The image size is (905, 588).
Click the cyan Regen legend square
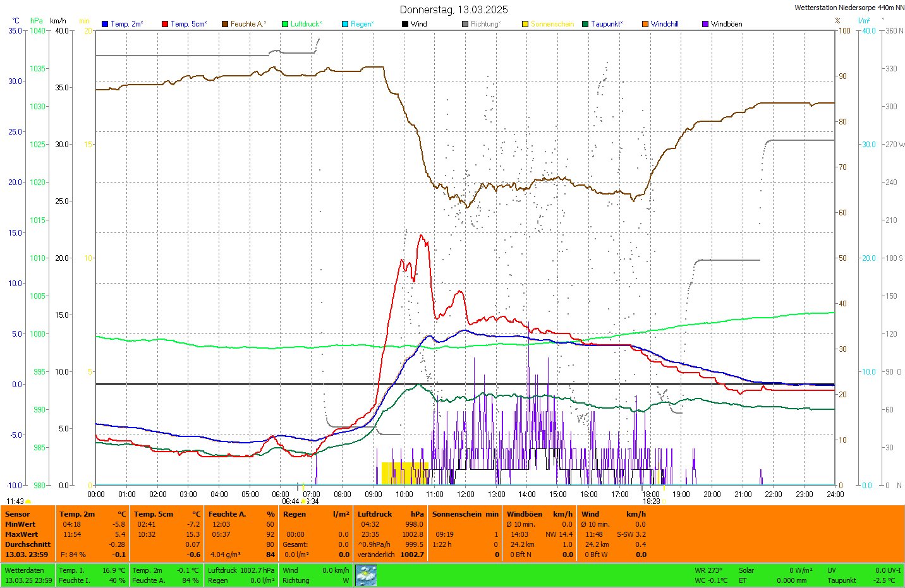coord(345,24)
